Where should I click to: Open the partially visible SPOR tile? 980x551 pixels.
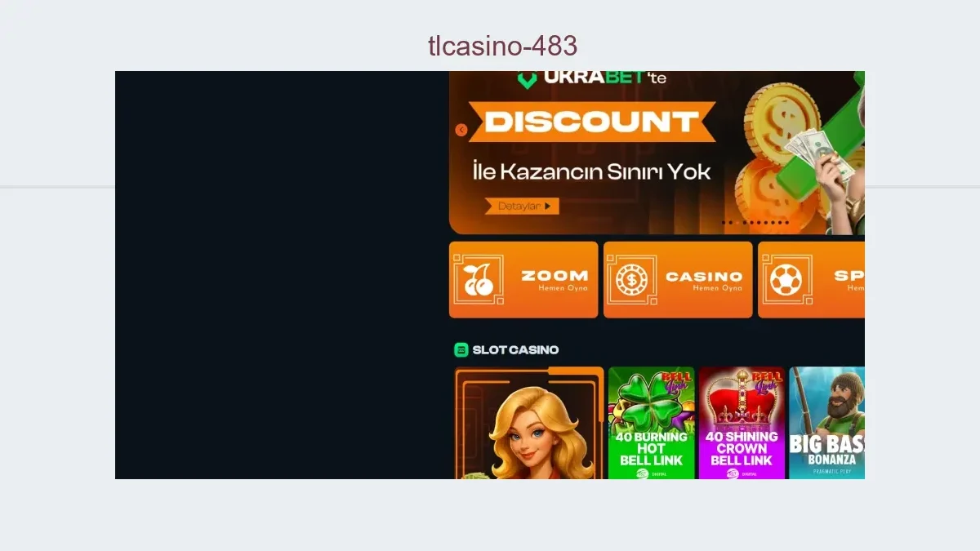tap(811, 279)
